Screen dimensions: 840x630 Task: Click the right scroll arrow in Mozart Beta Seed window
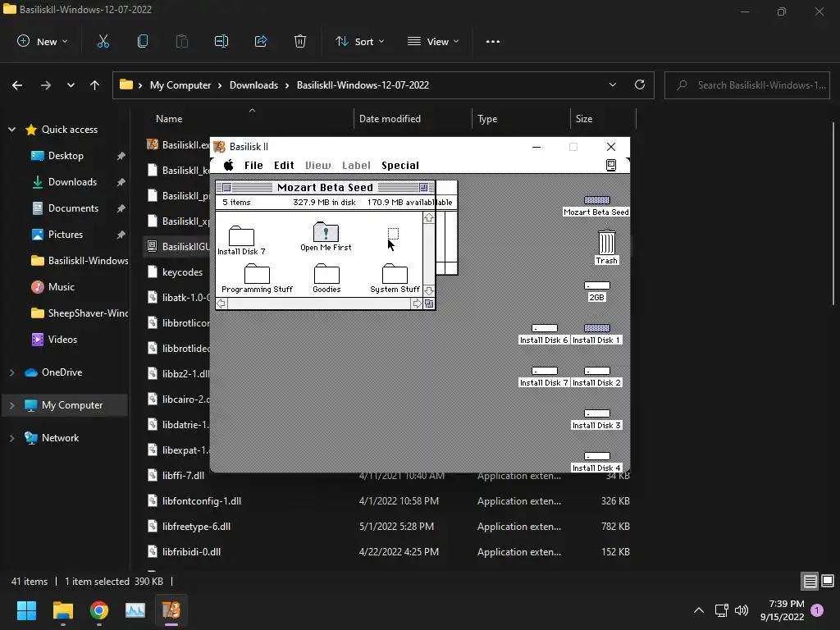coord(416,304)
